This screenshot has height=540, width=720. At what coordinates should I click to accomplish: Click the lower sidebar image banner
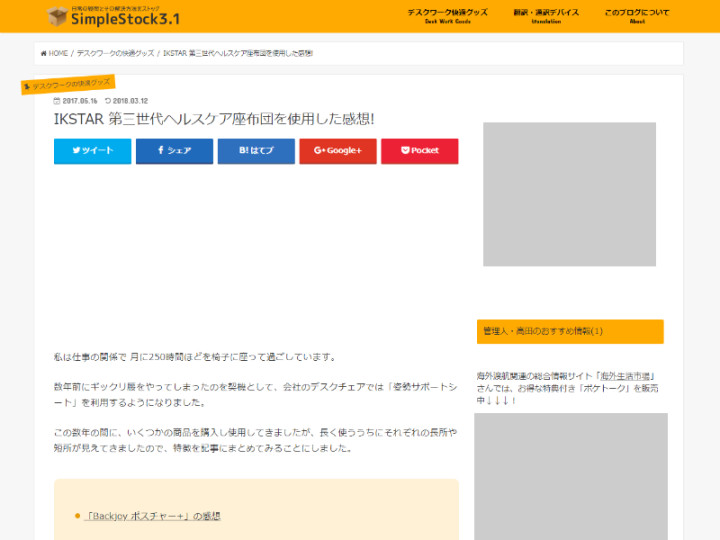point(571,477)
